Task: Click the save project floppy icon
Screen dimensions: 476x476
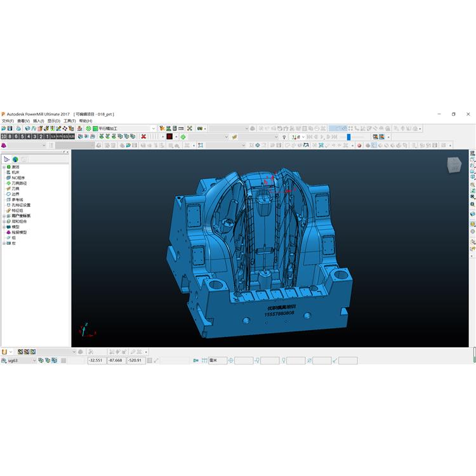Action: (x=10, y=128)
